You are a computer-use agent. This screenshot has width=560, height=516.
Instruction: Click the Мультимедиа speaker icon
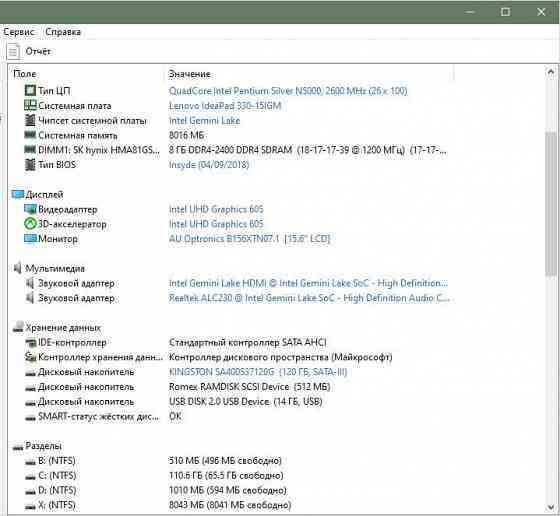[x=17, y=268]
